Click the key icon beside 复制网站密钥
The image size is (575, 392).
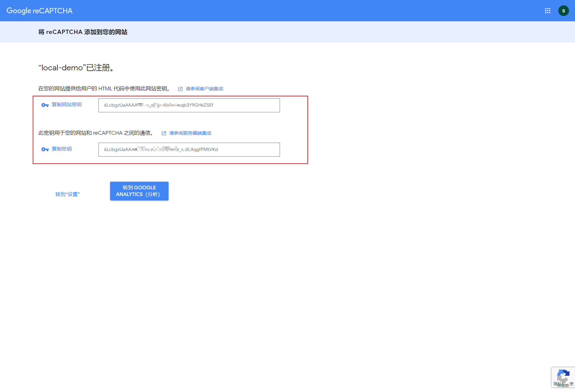[45, 105]
